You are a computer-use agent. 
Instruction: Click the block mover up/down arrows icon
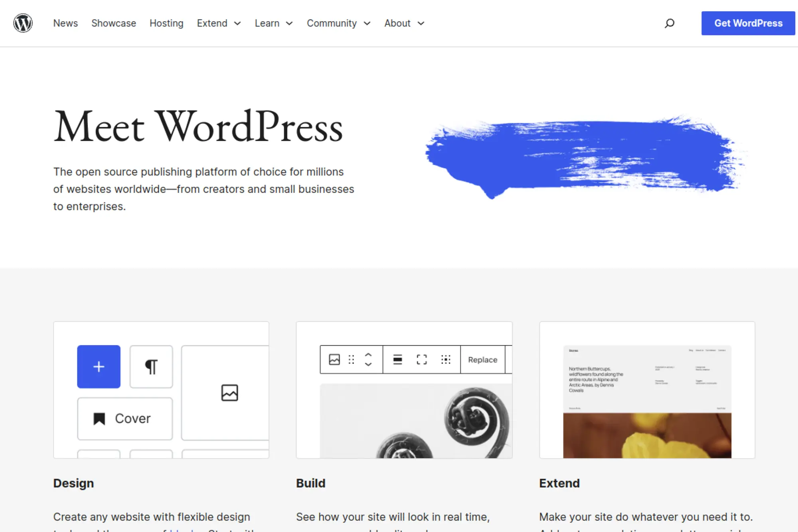(368, 360)
